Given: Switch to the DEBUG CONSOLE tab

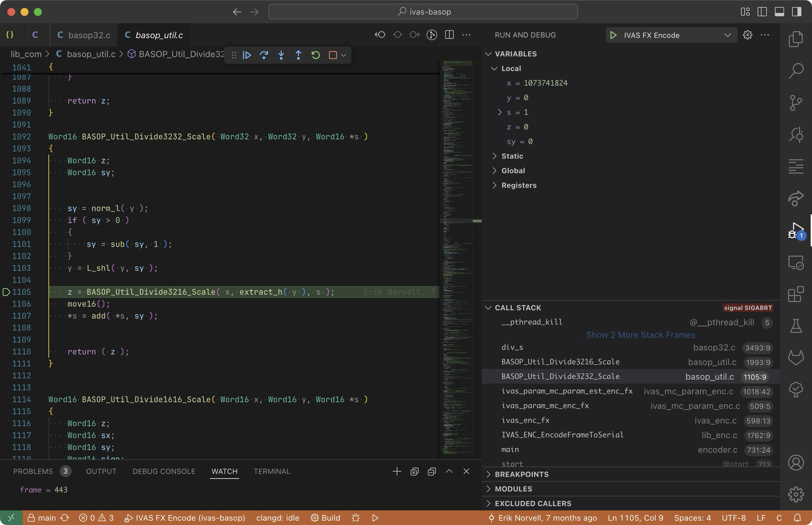Looking at the screenshot, I should tap(164, 471).
